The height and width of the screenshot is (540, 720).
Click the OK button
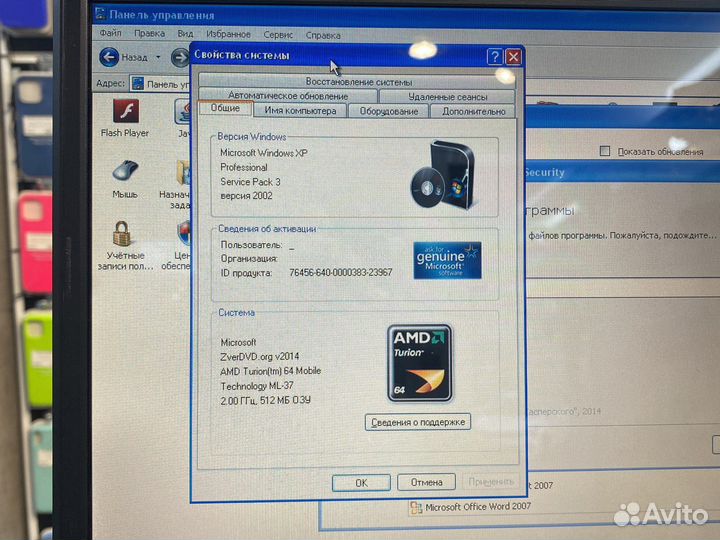pos(361,483)
